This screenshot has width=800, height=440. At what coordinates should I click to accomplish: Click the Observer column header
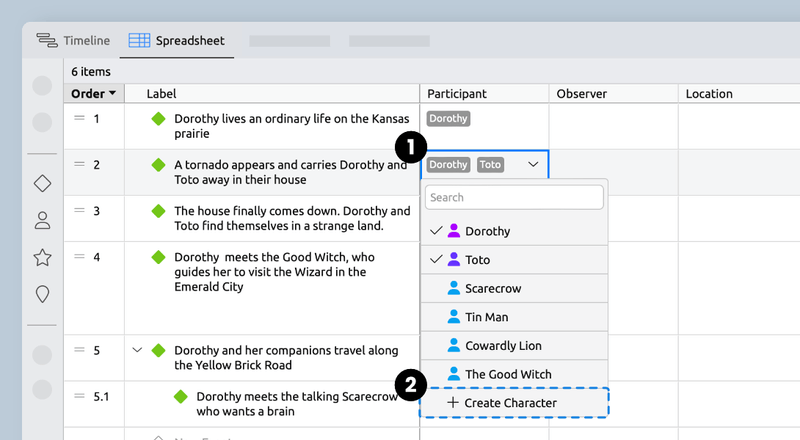point(613,93)
